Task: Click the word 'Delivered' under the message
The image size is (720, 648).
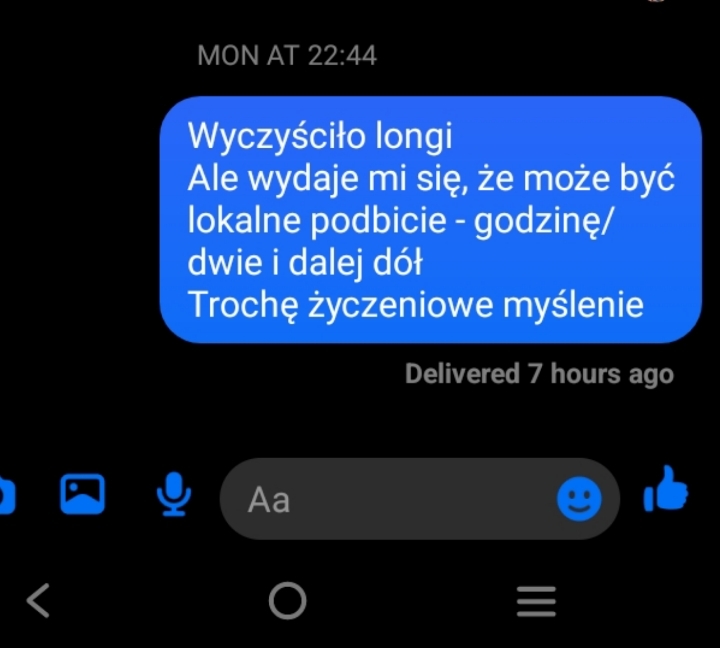Action: pyautogui.click(x=462, y=373)
